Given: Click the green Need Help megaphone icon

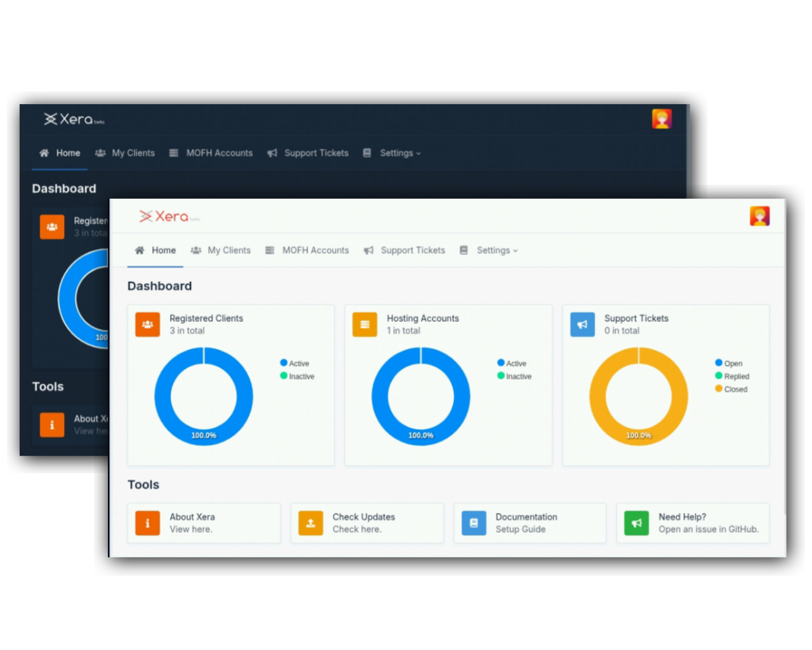Looking at the screenshot, I should coord(636,523).
